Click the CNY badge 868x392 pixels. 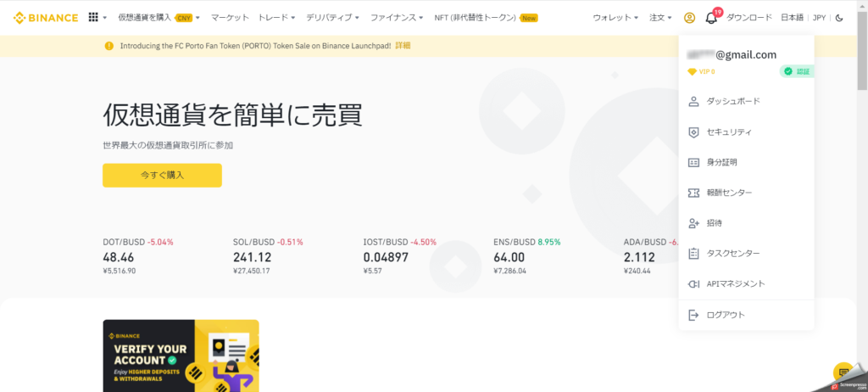(x=184, y=18)
